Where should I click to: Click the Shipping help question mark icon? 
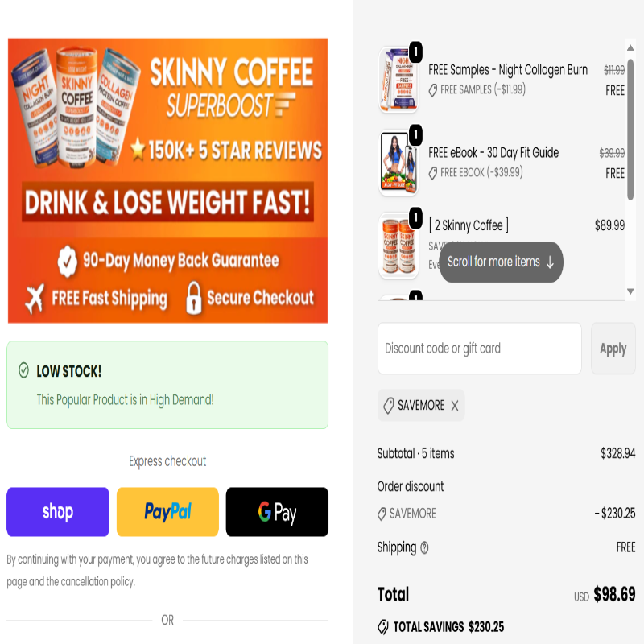(425, 547)
